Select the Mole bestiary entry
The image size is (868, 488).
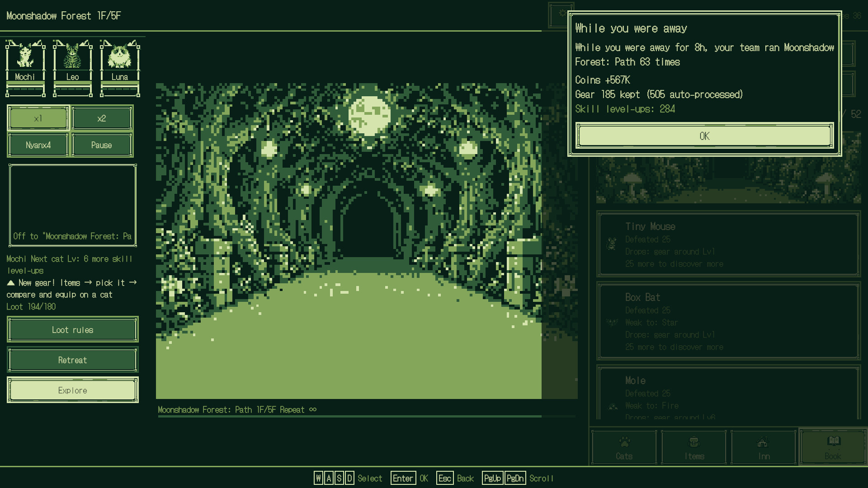(728, 392)
